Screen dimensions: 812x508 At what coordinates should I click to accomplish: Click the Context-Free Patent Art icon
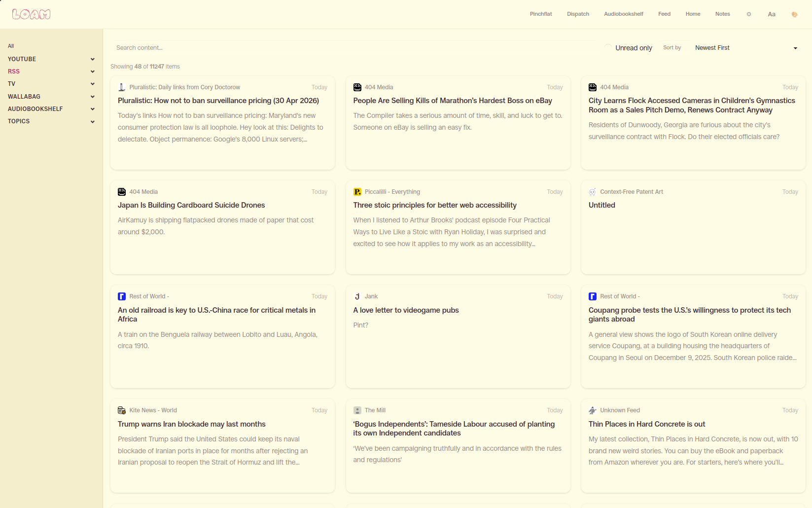[593, 192]
